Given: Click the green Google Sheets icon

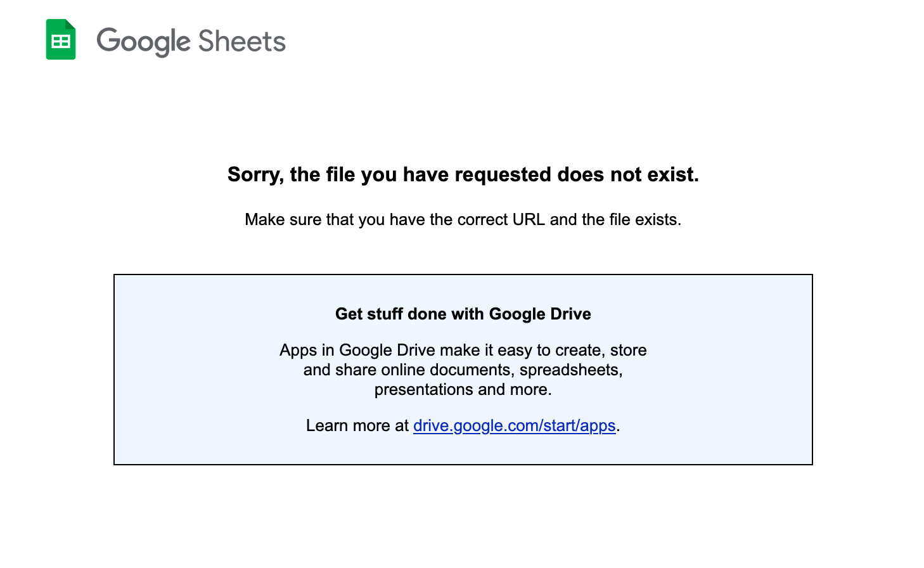Looking at the screenshot, I should coord(60,41).
